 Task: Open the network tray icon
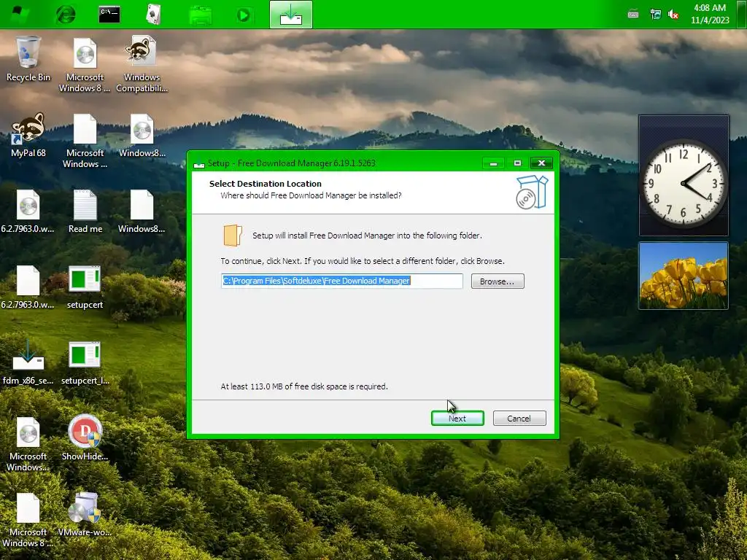[656, 15]
